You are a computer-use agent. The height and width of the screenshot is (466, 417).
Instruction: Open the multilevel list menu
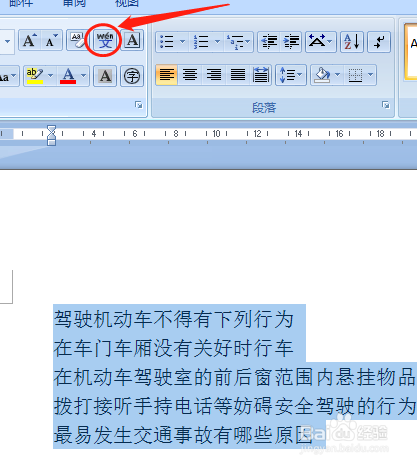point(238,42)
